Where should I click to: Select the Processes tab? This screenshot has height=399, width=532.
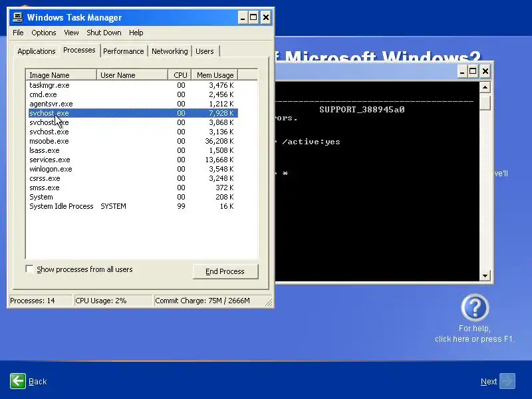point(79,51)
